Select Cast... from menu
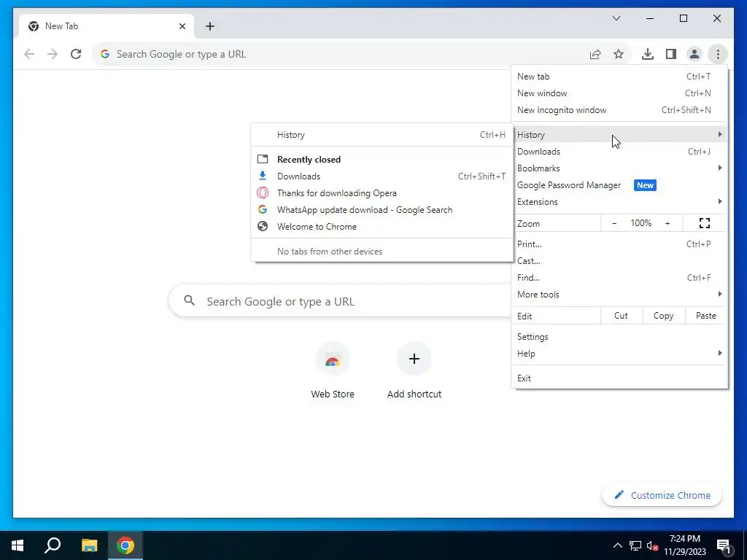The height and width of the screenshot is (560, 747). click(x=619, y=260)
